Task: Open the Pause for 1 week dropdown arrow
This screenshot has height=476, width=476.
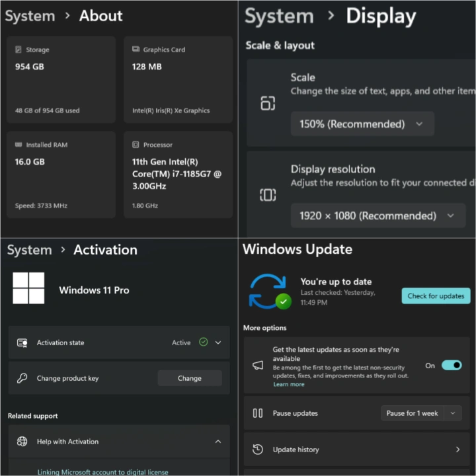Action: click(x=453, y=413)
